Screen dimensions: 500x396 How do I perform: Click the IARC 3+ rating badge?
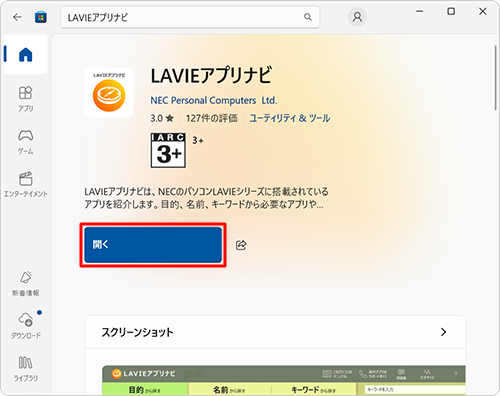coord(168,150)
